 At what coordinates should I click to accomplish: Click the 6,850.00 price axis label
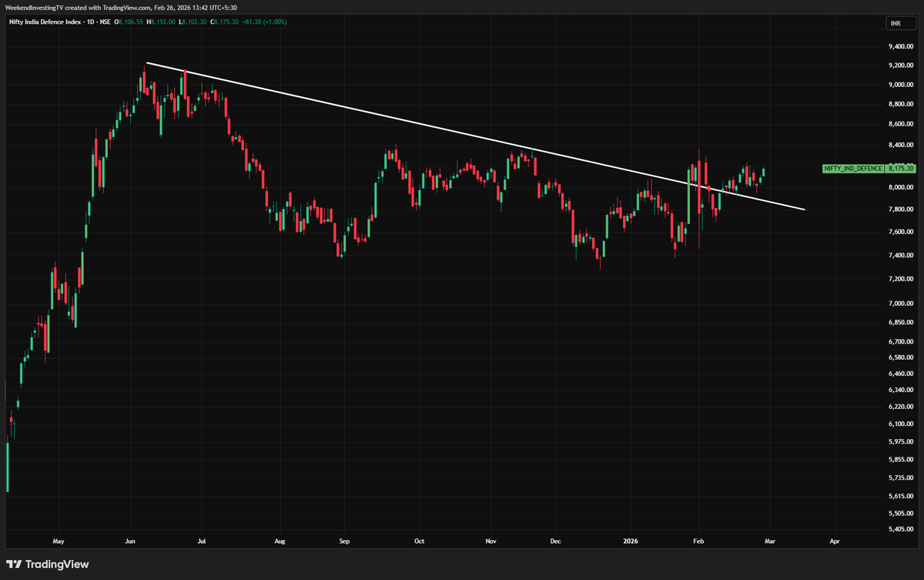point(901,324)
